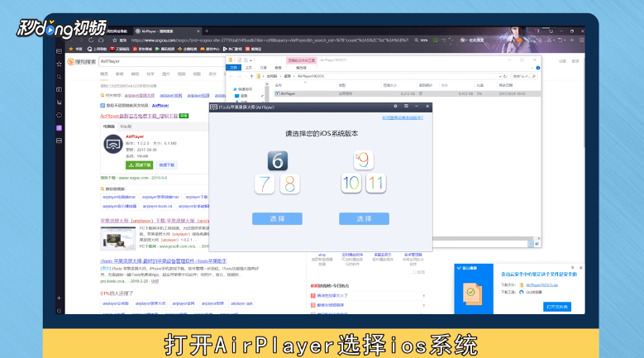Select 快速访问 in Explorer navigation pane
The image size is (644, 358).
pyautogui.click(x=242, y=89)
